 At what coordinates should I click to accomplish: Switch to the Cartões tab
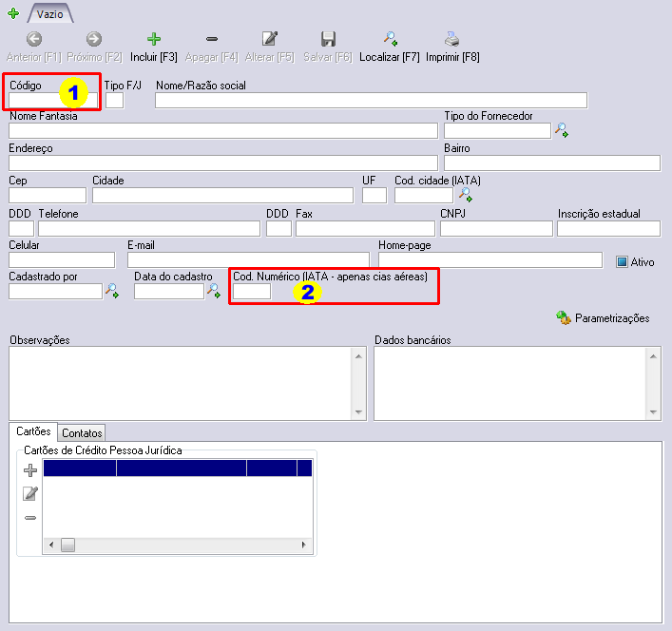pos(33,430)
